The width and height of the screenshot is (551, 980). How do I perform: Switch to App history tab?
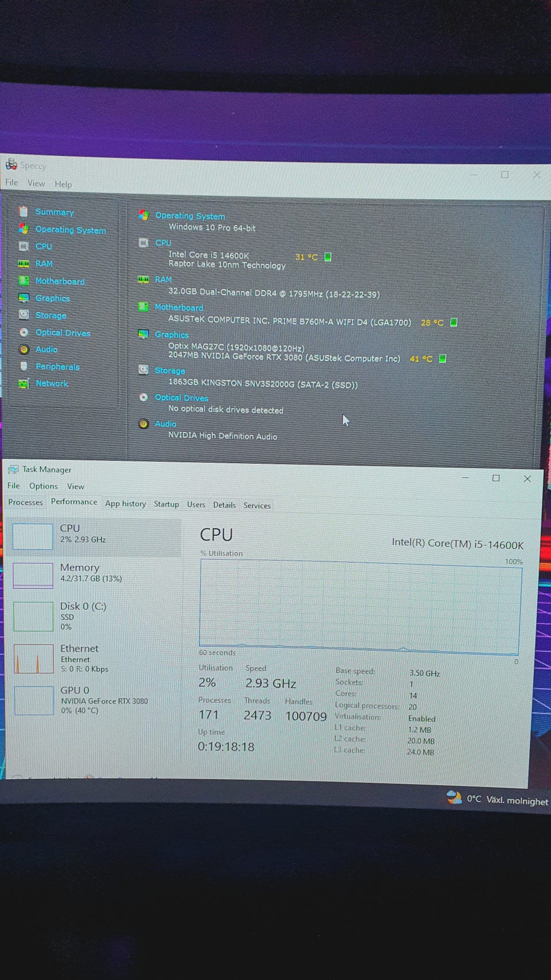point(125,503)
